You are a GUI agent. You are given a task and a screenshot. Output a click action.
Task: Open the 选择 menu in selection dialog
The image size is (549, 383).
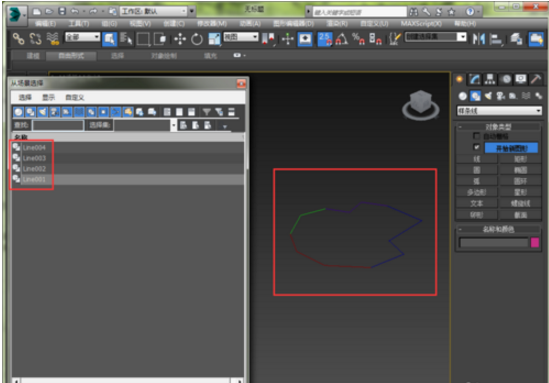pos(25,97)
